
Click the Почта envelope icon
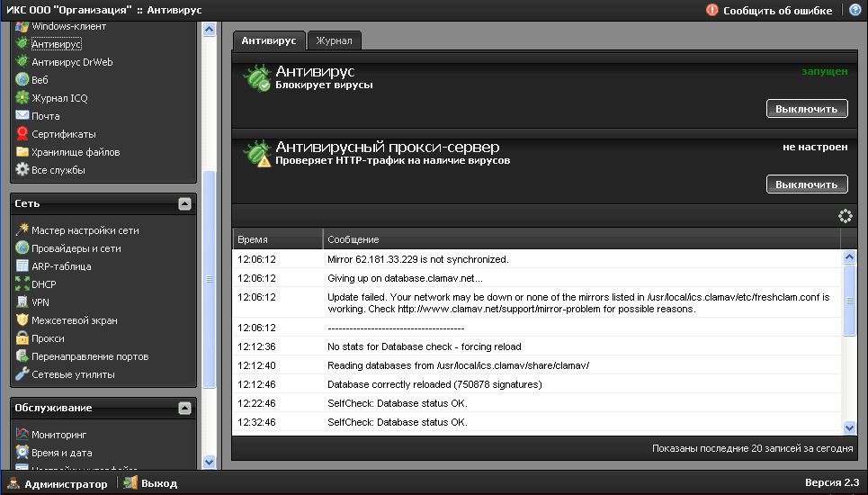(x=22, y=115)
